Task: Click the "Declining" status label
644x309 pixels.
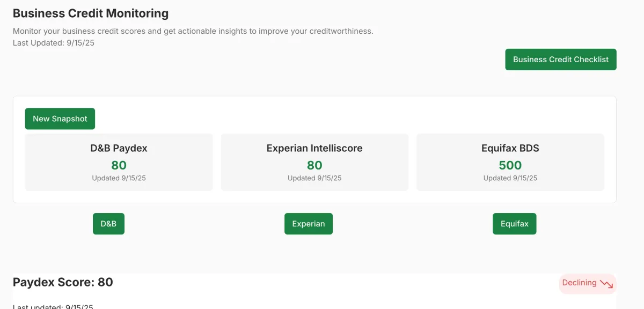Action: pyautogui.click(x=579, y=283)
